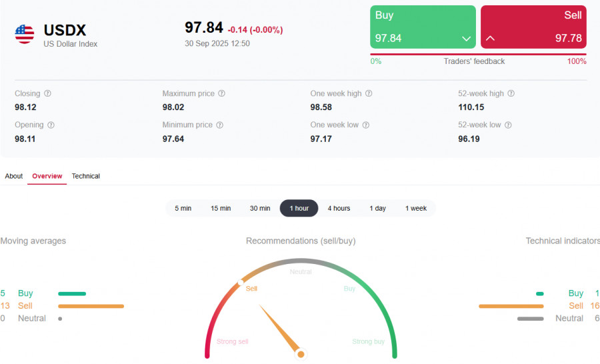600x364 pixels.
Task: Click the 30 Sep 2025 12:50 timestamp
Action: 217,43
